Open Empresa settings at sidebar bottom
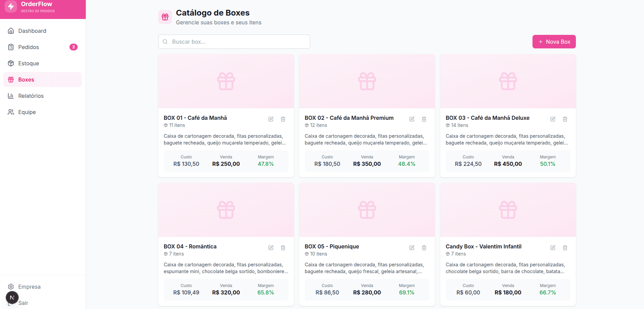This screenshot has width=644, height=309. tap(29, 287)
